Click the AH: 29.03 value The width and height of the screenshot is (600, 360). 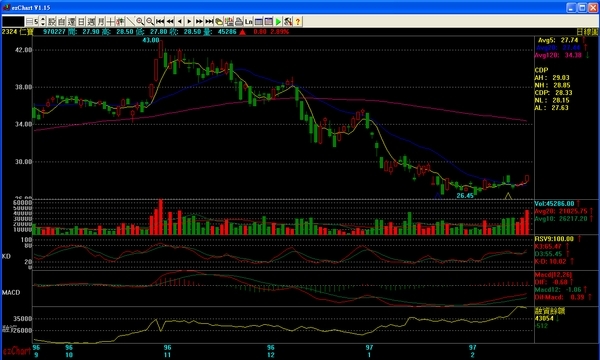pyautogui.click(x=552, y=78)
